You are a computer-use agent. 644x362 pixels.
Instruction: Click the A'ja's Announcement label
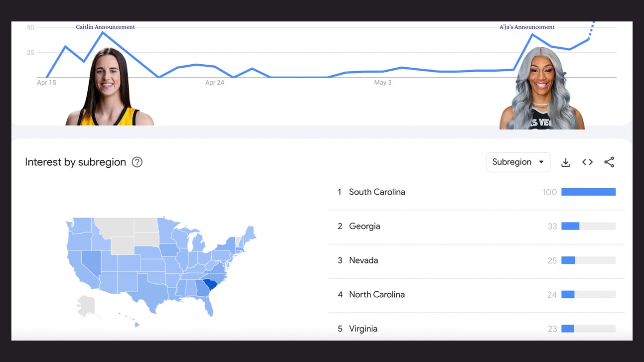pyautogui.click(x=527, y=27)
